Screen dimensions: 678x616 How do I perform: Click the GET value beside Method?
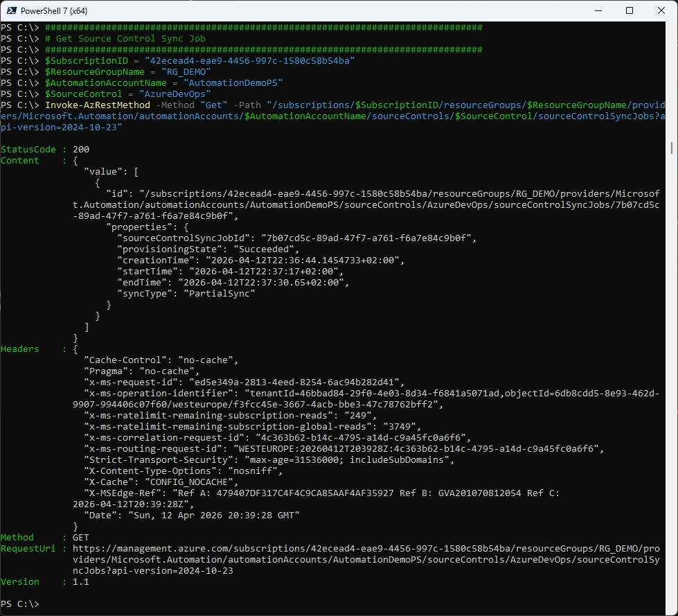click(81, 537)
